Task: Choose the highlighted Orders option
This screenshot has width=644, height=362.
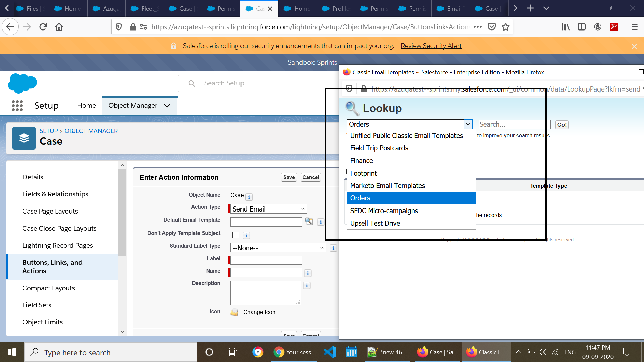Action: (411, 198)
